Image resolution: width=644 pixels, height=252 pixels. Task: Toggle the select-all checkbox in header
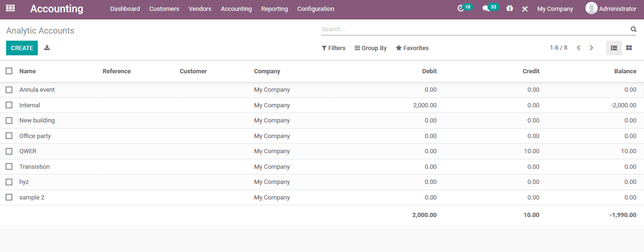pos(9,71)
